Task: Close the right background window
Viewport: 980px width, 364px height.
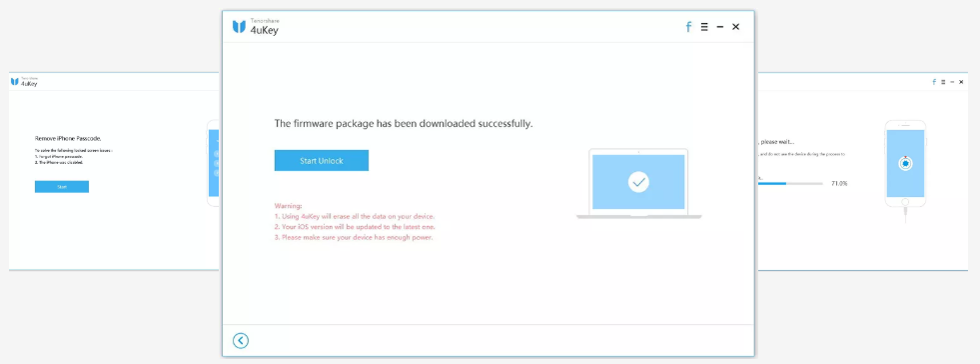Action: coord(961,82)
